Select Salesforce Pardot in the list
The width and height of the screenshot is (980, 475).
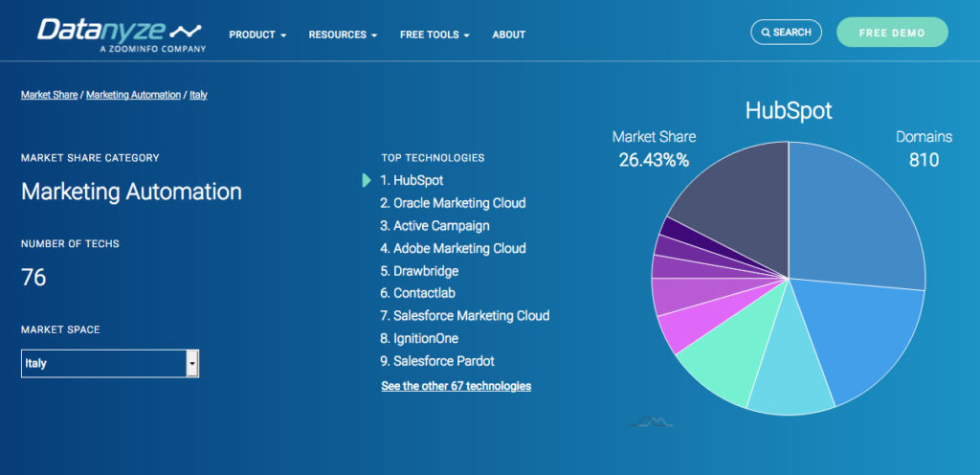point(437,361)
